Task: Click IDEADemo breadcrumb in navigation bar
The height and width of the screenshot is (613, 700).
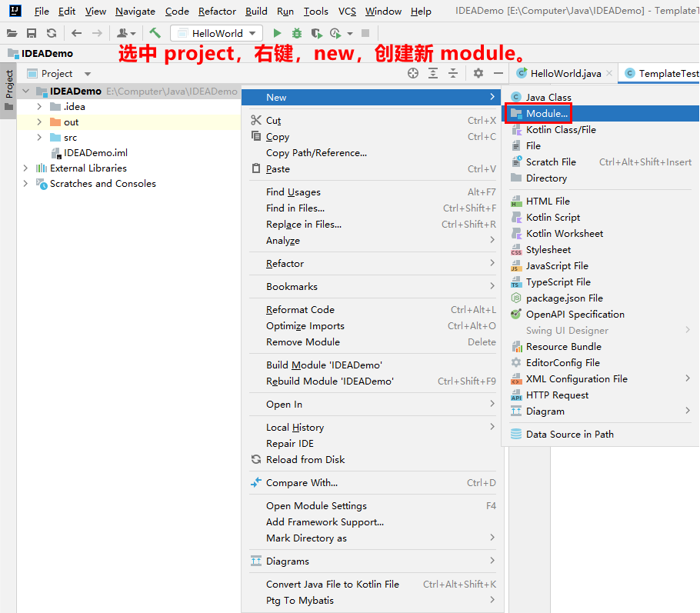Action: (x=40, y=54)
